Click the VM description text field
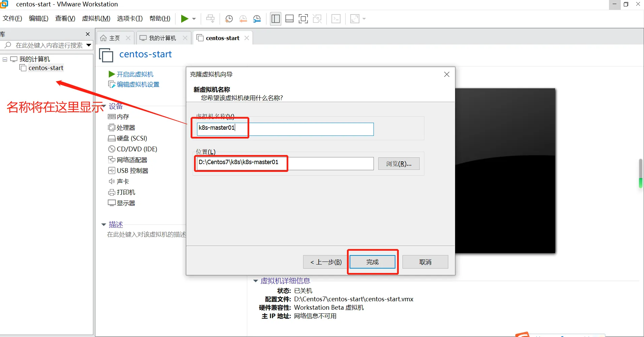Screen dimensions: 644x337 click(x=147, y=234)
